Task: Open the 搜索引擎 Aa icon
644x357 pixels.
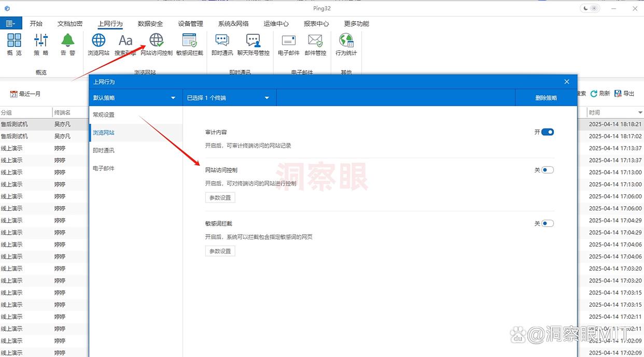Action: [125, 44]
